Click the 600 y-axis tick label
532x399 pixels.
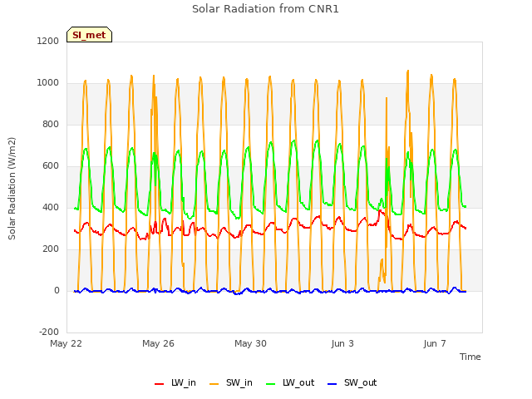(x=51, y=166)
